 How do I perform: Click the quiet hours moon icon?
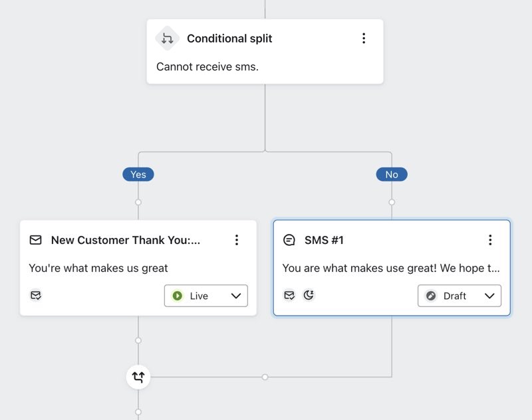pos(309,295)
